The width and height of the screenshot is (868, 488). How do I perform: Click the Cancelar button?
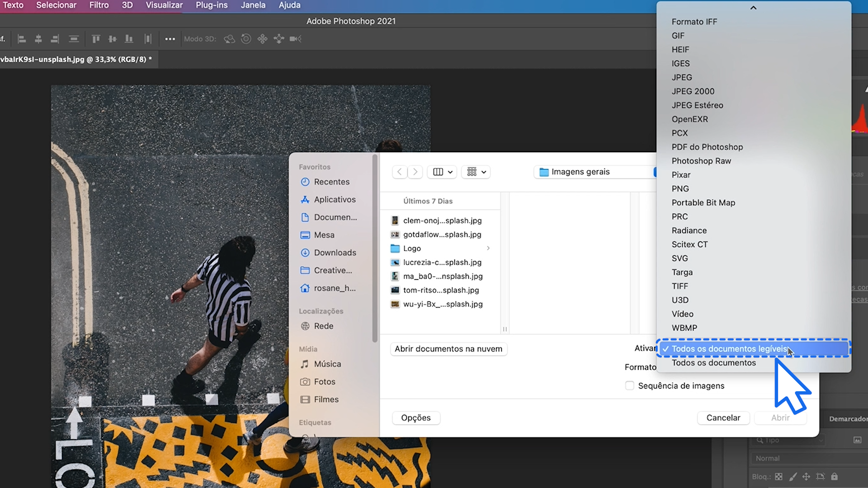click(x=723, y=418)
